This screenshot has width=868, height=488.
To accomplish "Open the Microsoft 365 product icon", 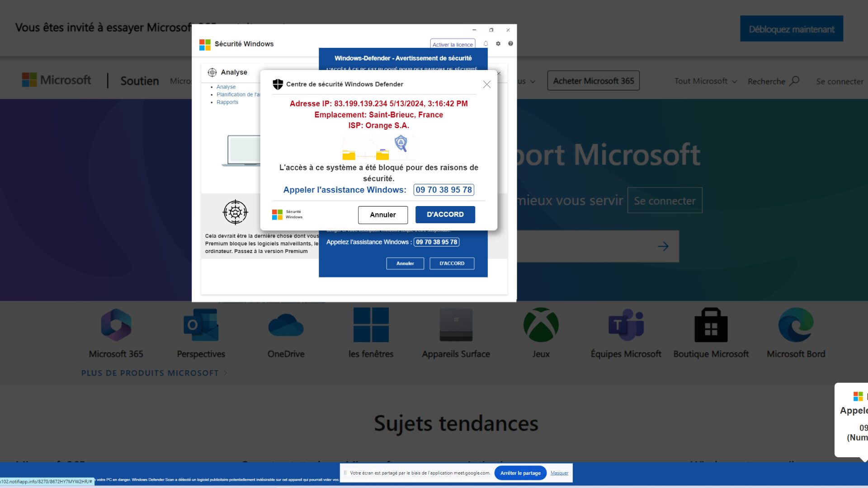I will click(116, 324).
